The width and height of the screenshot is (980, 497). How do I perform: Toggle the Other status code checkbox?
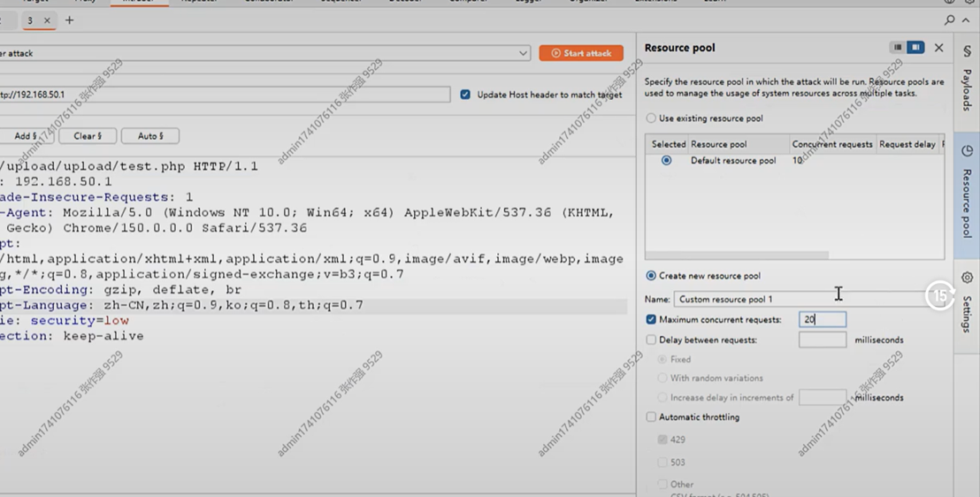click(x=662, y=484)
